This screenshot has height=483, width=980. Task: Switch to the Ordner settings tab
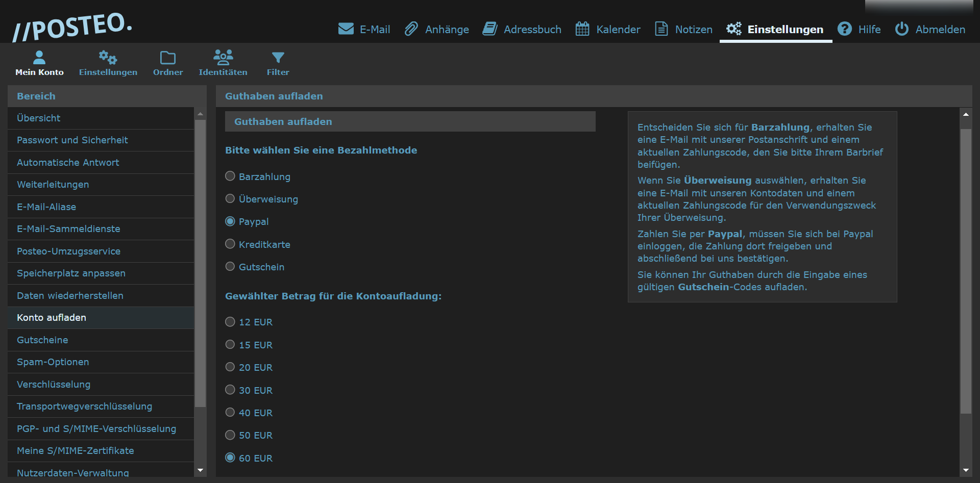(168, 63)
